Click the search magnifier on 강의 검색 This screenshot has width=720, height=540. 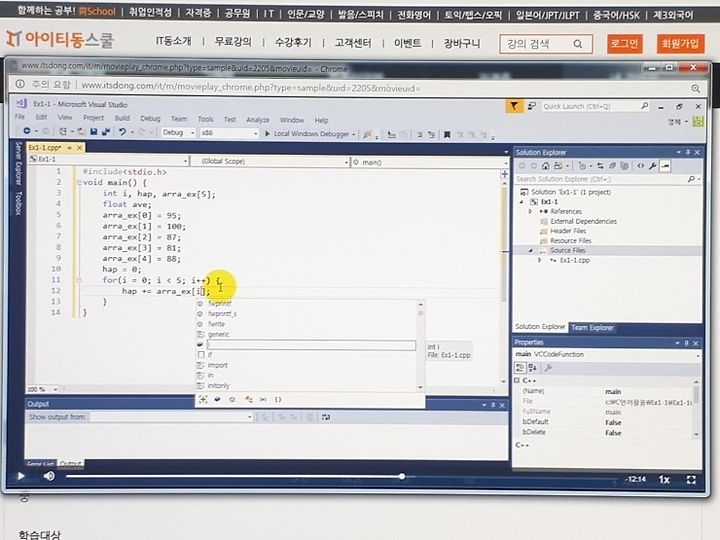click(x=578, y=44)
